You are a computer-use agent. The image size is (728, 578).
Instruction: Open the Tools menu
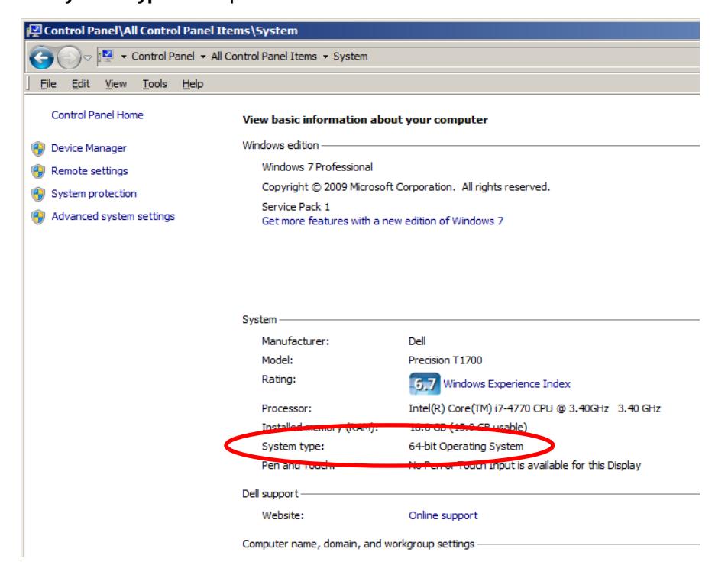coord(154,84)
